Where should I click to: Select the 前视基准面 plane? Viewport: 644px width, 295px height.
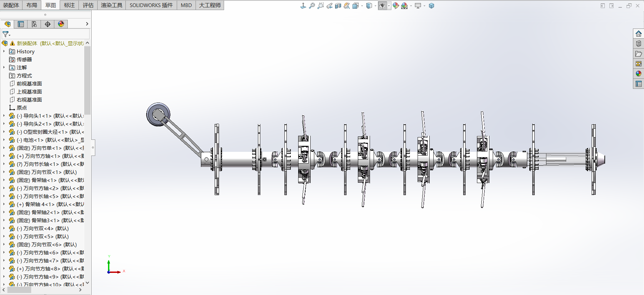tap(29, 83)
